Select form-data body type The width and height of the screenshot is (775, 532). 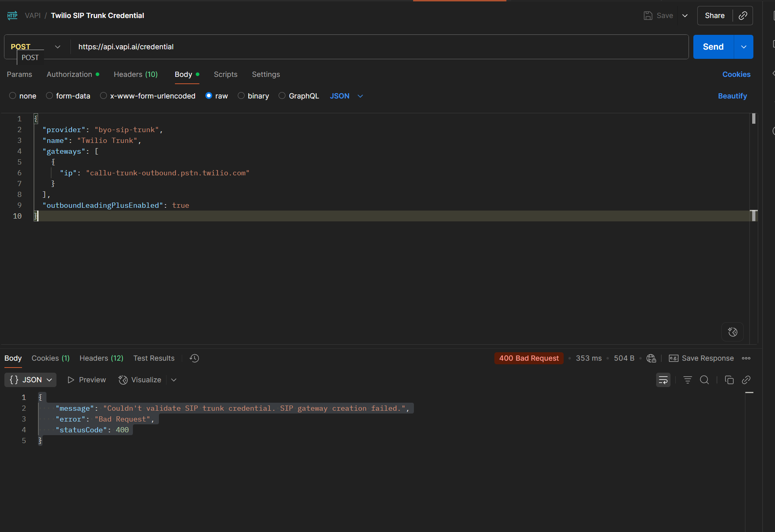coord(50,96)
